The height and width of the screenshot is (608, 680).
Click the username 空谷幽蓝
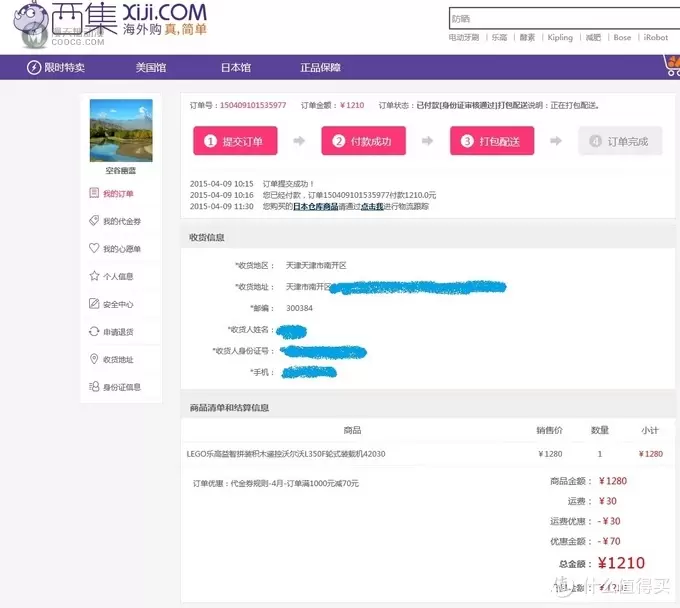(121, 170)
